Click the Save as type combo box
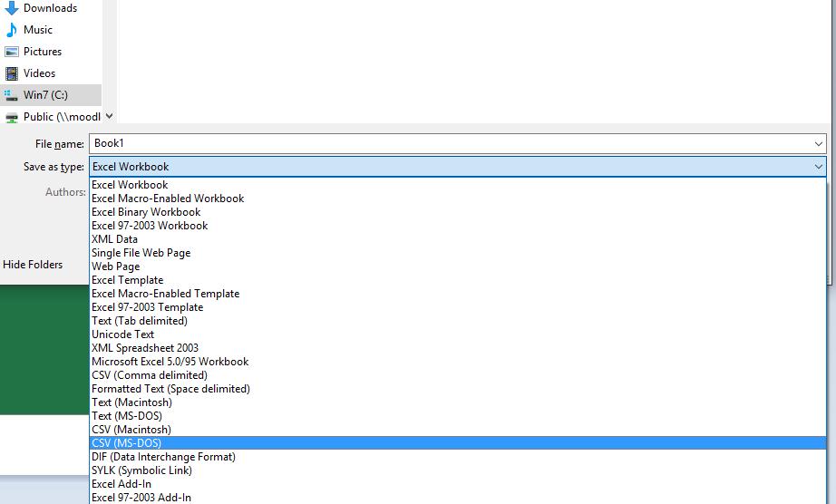Viewport: 836px width, 504px height. (x=458, y=167)
